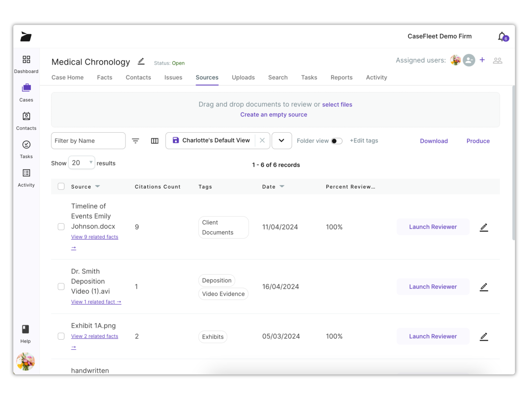
Task: Click the column settings icon
Action: 154,141
